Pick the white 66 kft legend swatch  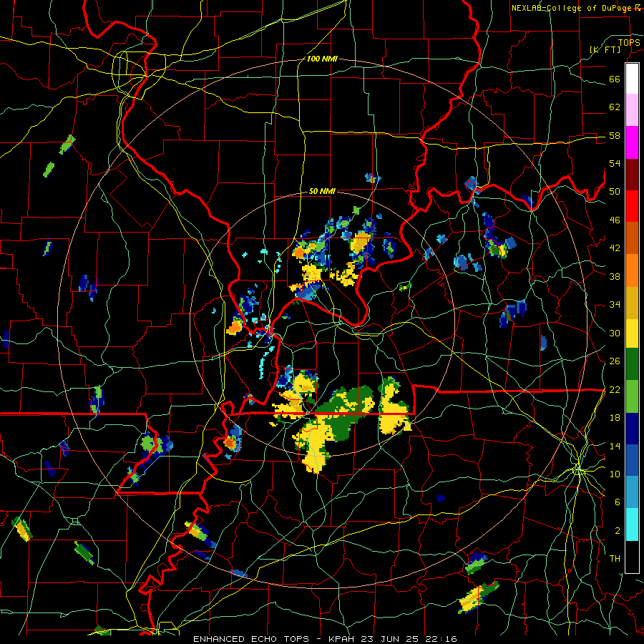(x=632, y=79)
